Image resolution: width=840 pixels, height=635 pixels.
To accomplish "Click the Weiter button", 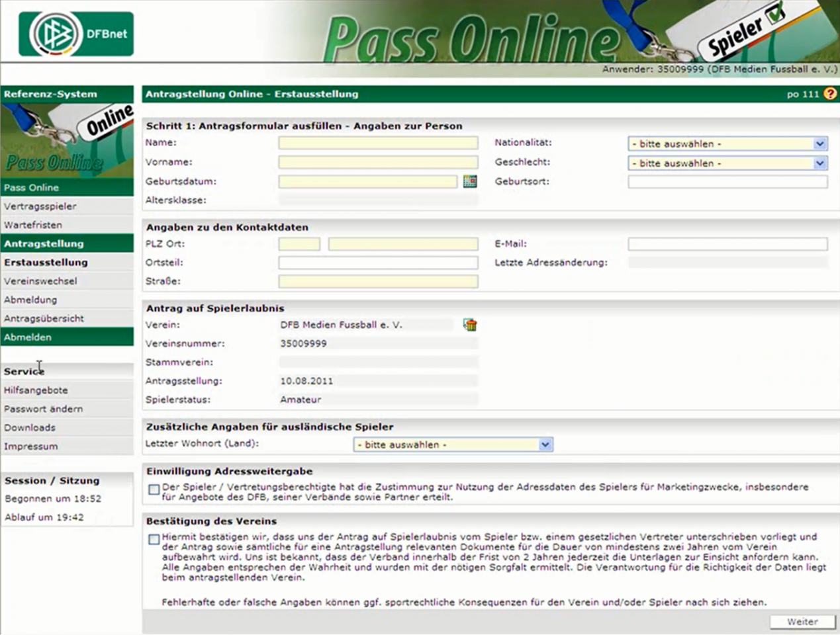I will coord(802,622).
